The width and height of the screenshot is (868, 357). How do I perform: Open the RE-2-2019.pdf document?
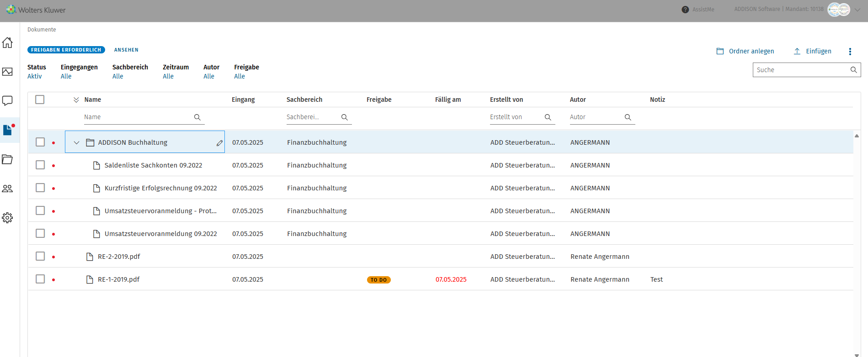click(x=119, y=257)
